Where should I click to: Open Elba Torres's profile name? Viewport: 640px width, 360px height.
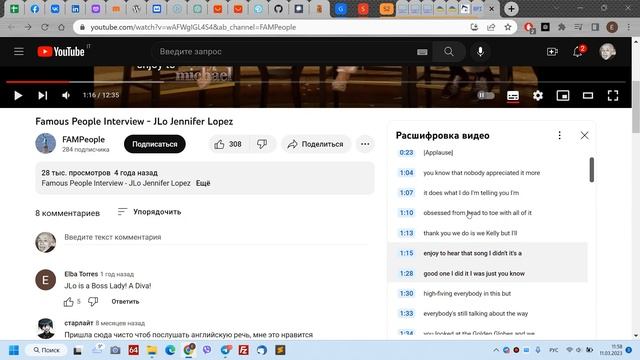click(x=81, y=274)
